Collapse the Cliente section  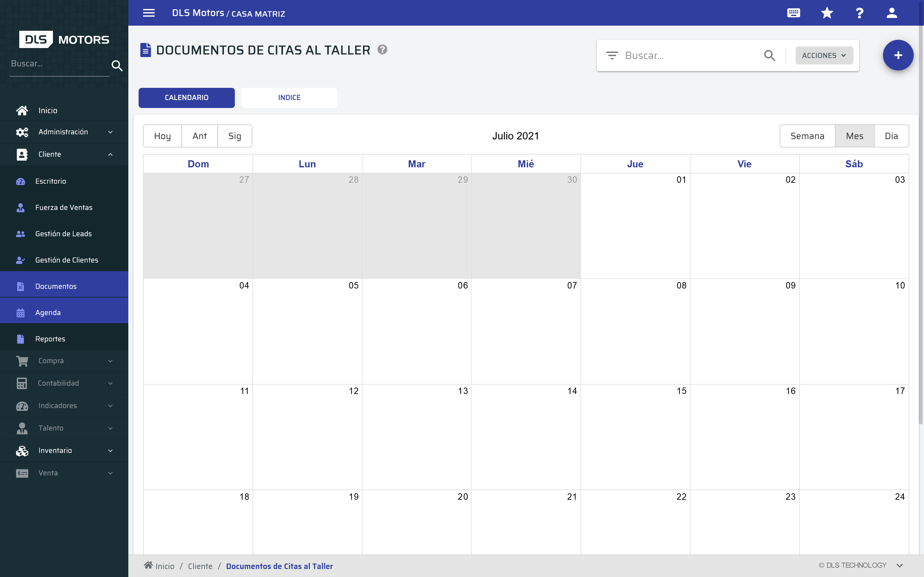pyautogui.click(x=110, y=154)
